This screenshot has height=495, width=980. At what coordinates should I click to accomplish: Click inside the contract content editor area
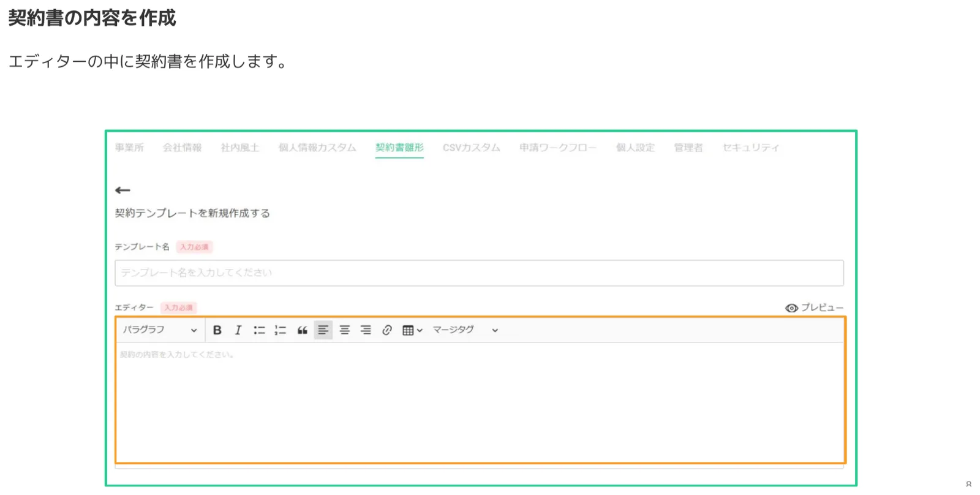tap(480, 402)
